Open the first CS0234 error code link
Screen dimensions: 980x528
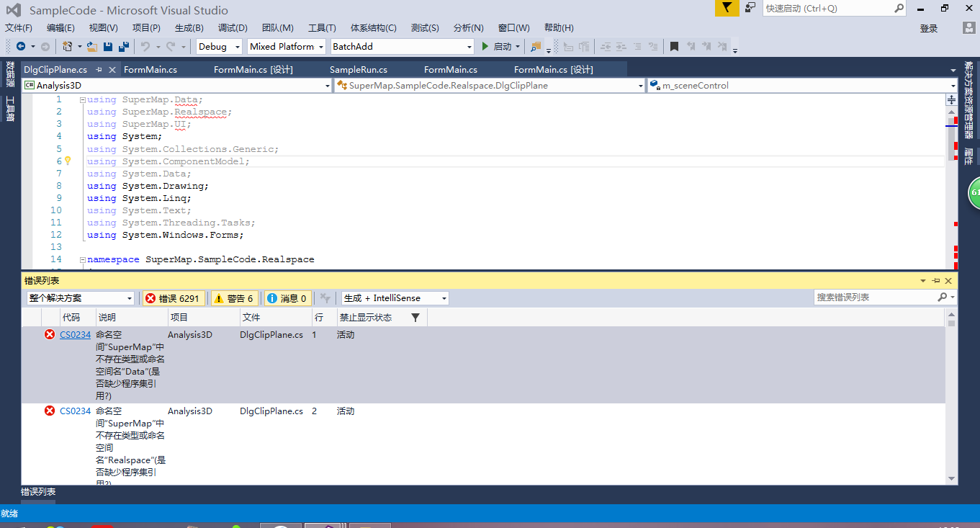pos(75,335)
